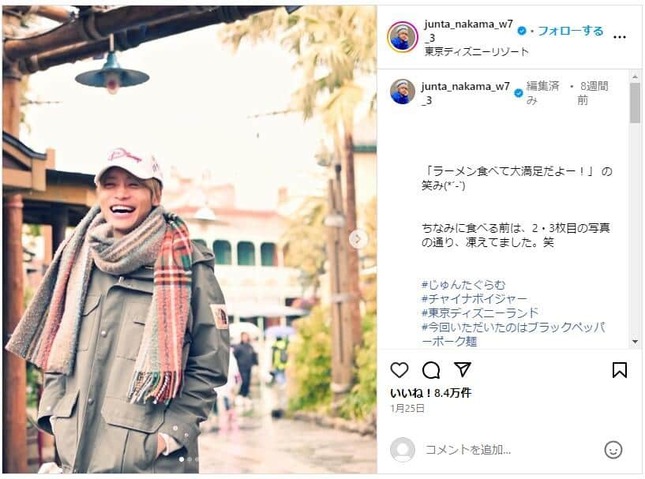The height and width of the screenshot is (479, 645).
Task: Open hashtag #チャイナボイジャー
Action: [x=474, y=298]
